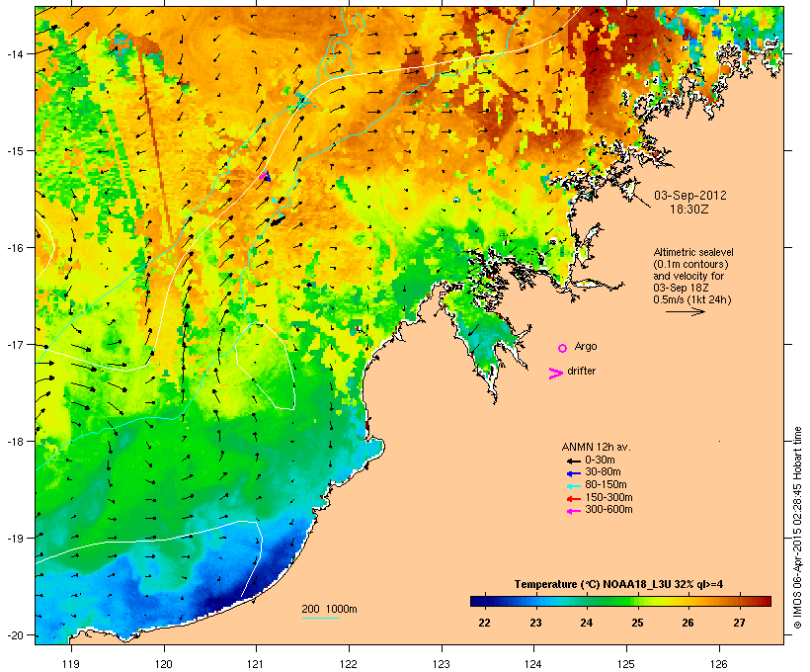
Task: Click the cyan 200 1000m isobath line sample
Action: pyautogui.click(x=320, y=619)
